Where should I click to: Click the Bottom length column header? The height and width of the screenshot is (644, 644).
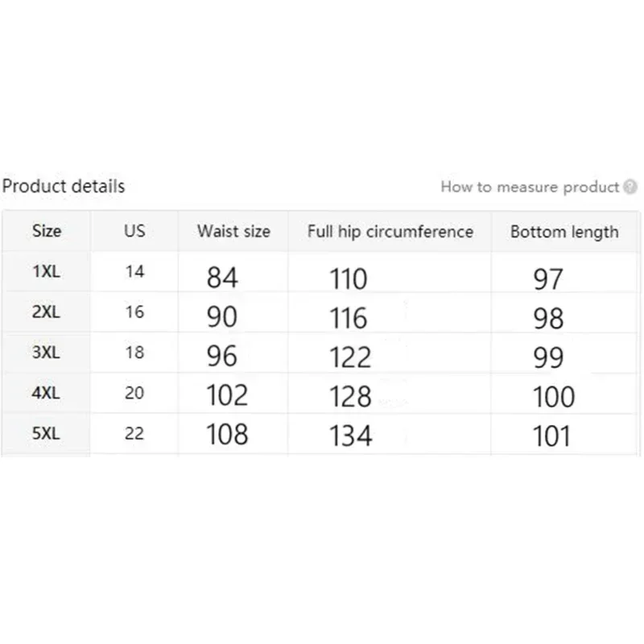[x=564, y=233]
